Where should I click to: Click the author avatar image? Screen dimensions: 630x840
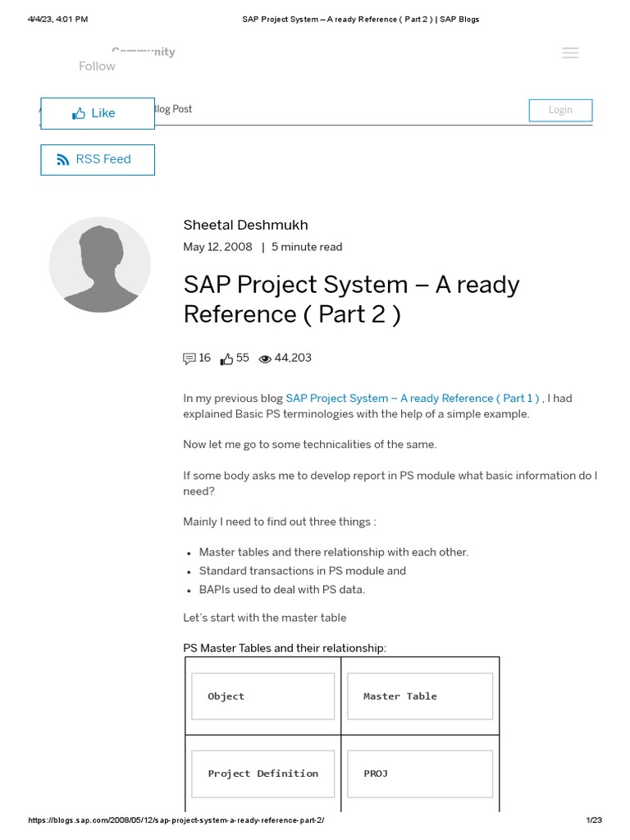[100, 264]
